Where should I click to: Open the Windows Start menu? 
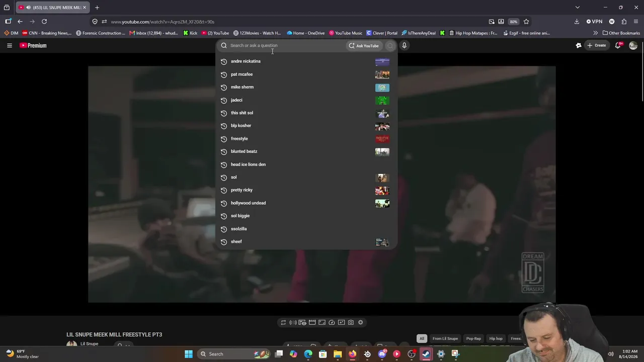click(x=188, y=354)
